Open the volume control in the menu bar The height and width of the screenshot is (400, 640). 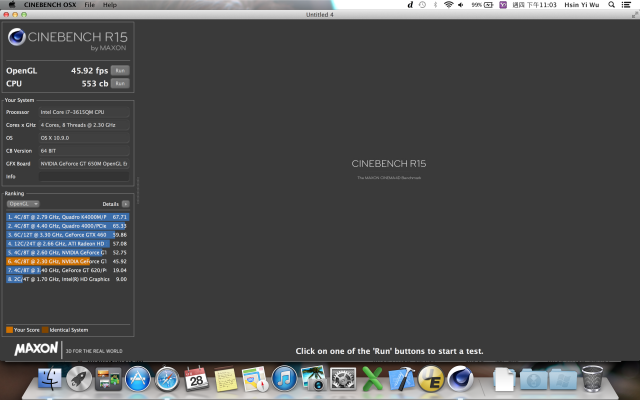461,4
